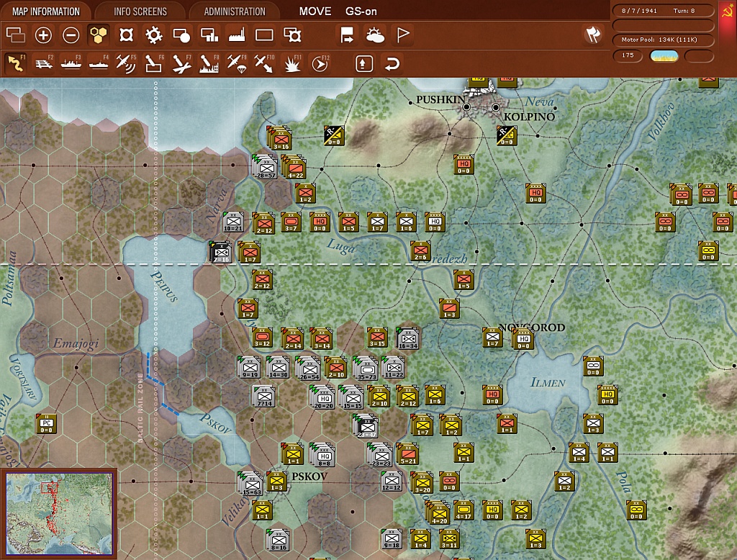The width and height of the screenshot is (737, 560).
Task: Click the date 8/7/1941 Turn 8 field
Action: (x=663, y=11)
